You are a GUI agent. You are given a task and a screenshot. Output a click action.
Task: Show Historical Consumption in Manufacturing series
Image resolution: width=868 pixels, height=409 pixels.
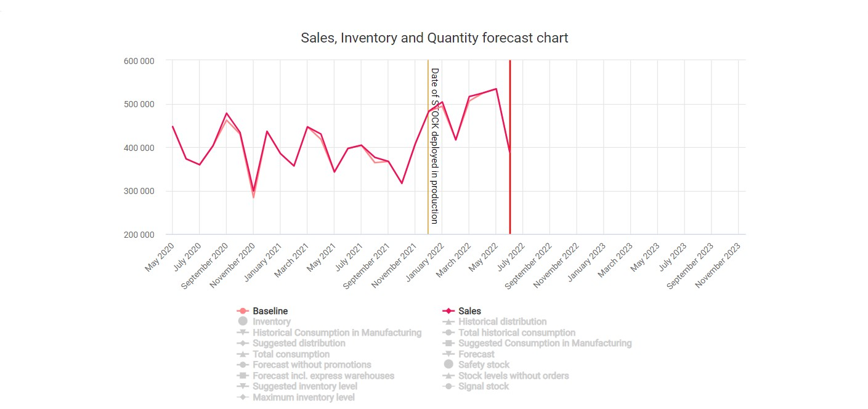point(336,333)
